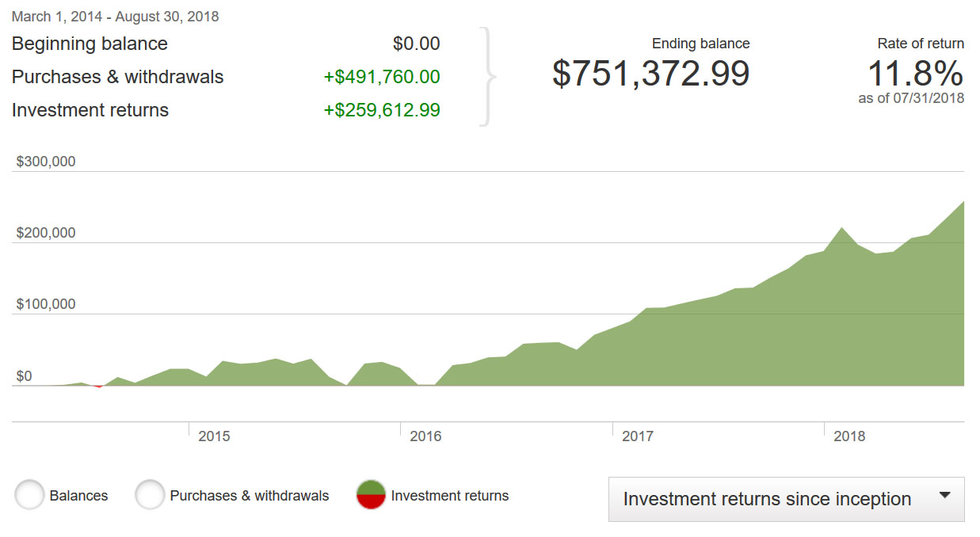Click the +$259,612.99 investment returns amount
Image resolution: width=980 pixels, height=537 pixels.
tap(382, 110)
